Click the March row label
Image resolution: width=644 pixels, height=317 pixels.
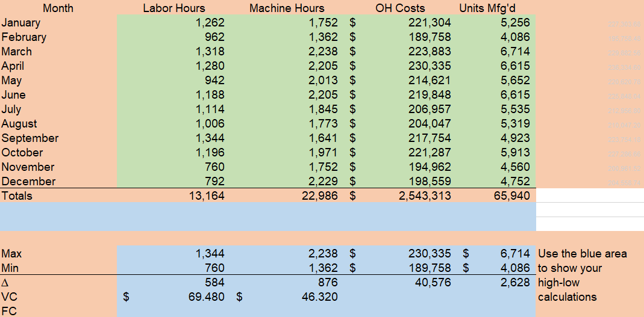16,52
